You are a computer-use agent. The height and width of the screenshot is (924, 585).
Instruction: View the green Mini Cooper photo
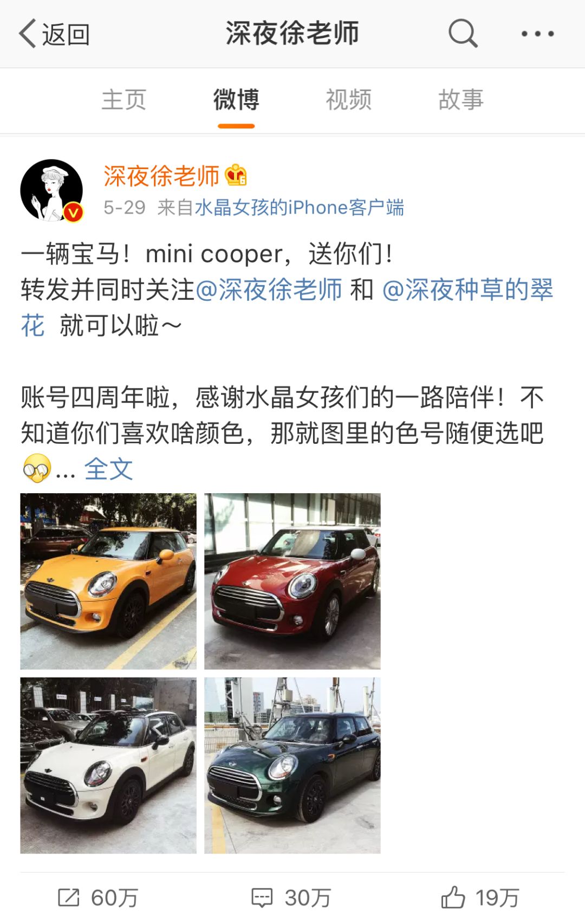click(x=292, y=765)
